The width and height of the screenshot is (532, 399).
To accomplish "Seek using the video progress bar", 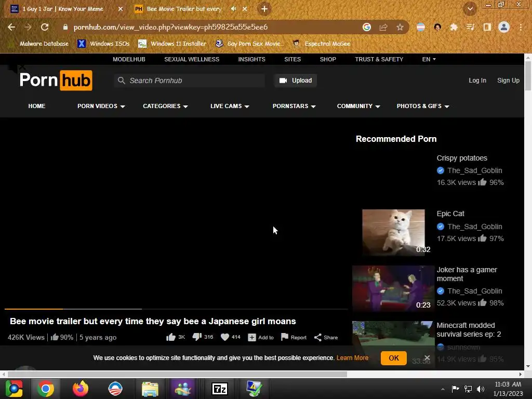I will (176, 309).
